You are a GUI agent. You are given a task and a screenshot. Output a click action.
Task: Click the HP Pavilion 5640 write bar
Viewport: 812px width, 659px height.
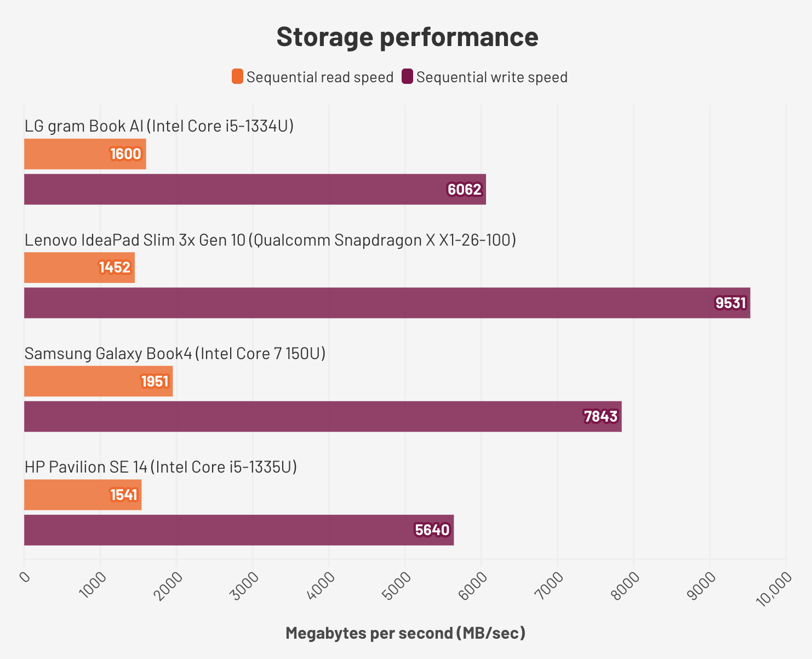239,530
